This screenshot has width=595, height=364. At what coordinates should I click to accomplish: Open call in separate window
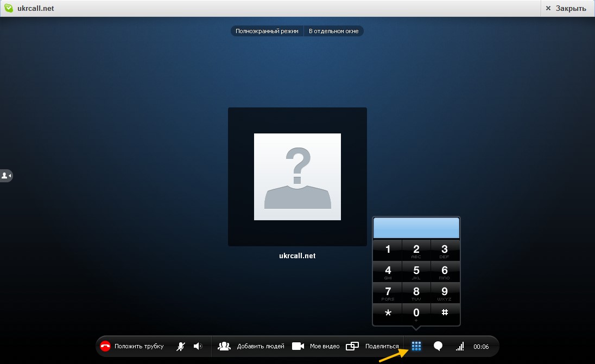point(333,31)
